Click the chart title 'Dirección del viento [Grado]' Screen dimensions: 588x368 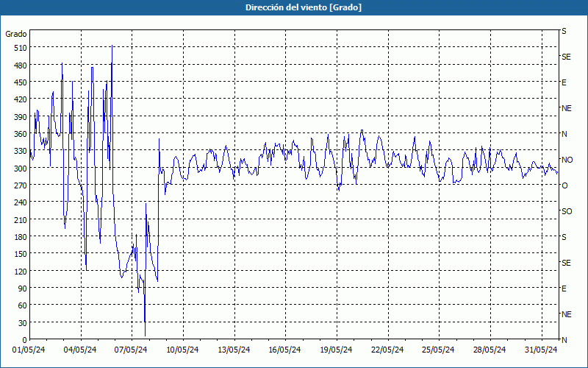(x=304, y=7)
